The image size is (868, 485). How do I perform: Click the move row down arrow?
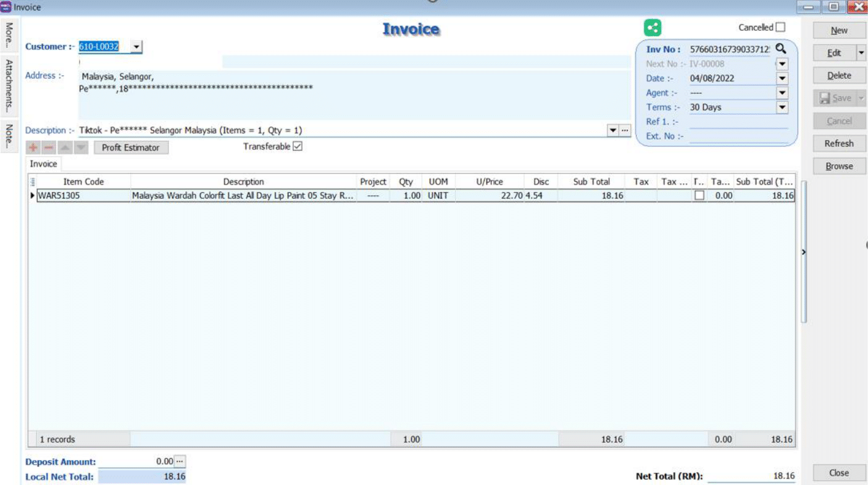point(81,147)
